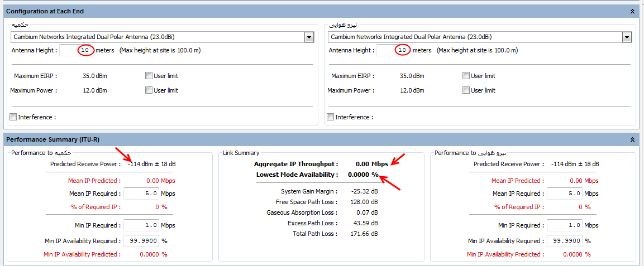This screenshot has height=266, width=644.
Task: Select حکمیه Maximum EIRP 35.0 dBm value
Action: (95, 76)
